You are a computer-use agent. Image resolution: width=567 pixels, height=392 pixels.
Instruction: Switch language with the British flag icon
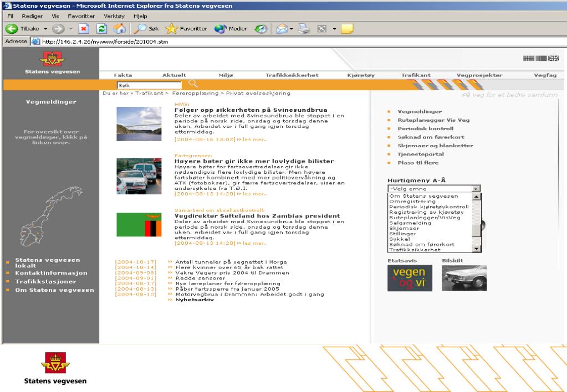pyautogui.click(x=553, y=58)
